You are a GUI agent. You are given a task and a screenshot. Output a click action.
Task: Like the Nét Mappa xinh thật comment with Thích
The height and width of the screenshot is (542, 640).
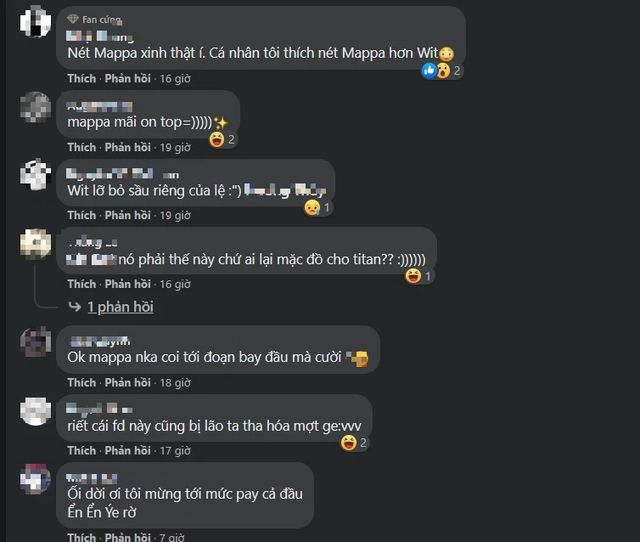[x=82, y=78]
